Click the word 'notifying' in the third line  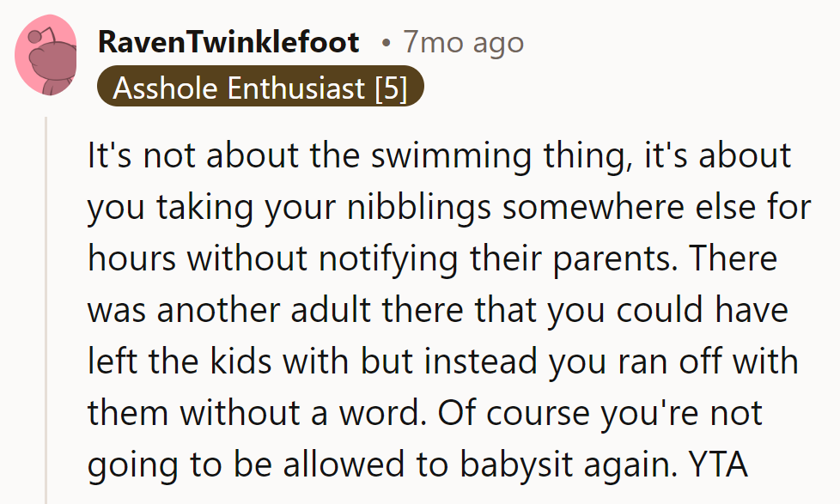coord(388,258)
